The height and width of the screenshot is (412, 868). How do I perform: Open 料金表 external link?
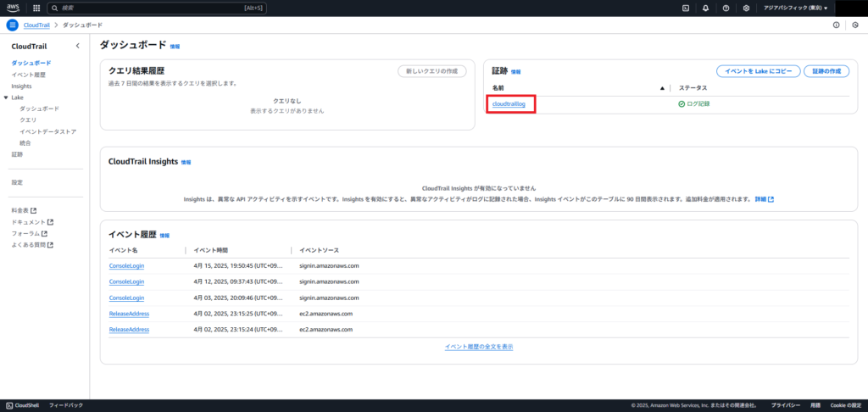24,210
